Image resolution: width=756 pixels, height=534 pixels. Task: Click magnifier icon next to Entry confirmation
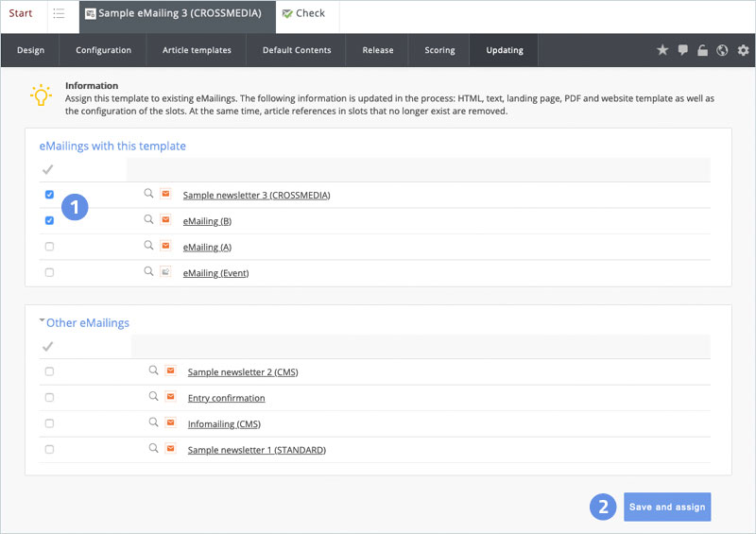[153, 397]
